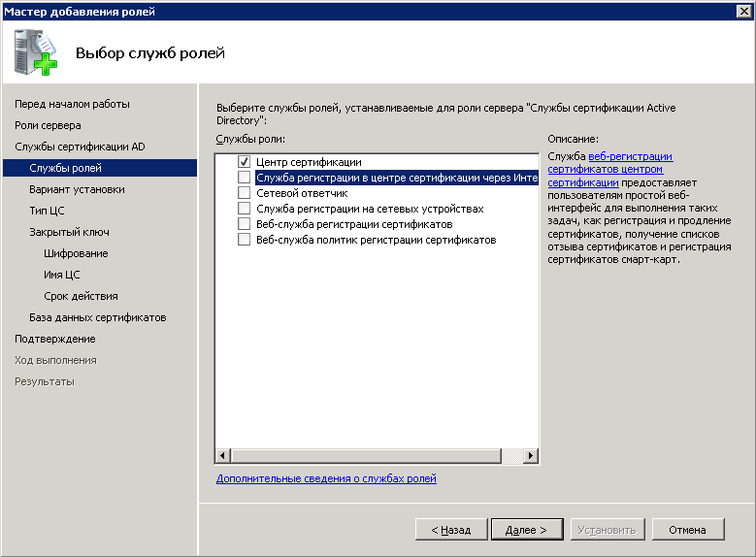Click left arrow of horizontal scrollbar
Image resolution: width=756 pixels, height=557 pixels.
tap(222, 455)
